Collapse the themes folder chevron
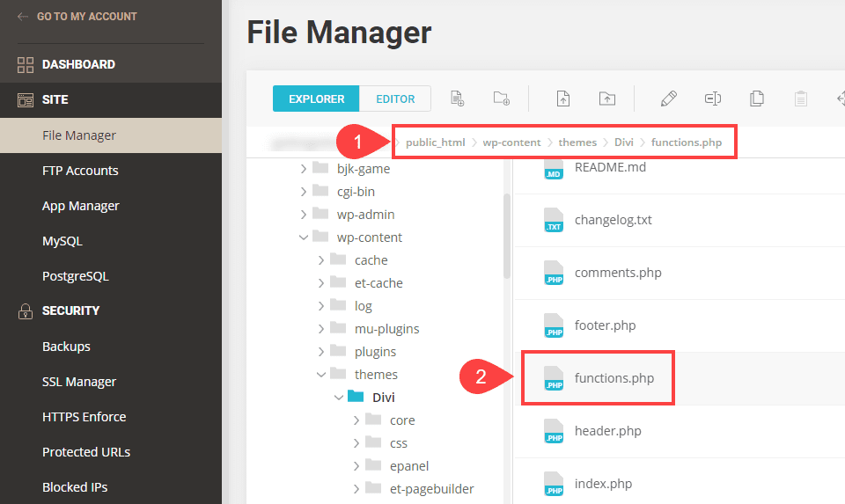 (x=321, y=374)
